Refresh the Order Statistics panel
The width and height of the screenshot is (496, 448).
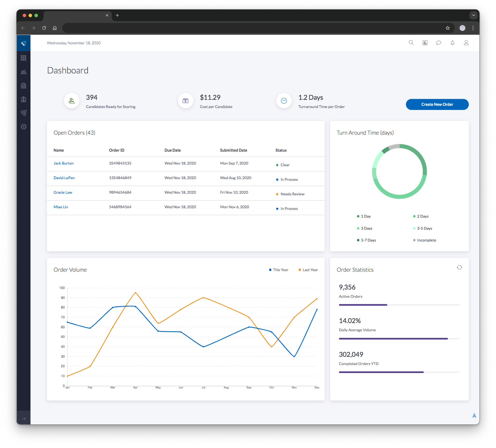click(460, 267)
